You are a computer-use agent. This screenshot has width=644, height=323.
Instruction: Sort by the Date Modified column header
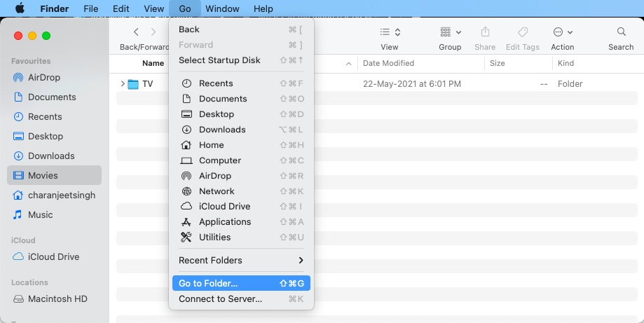point(388,63)
